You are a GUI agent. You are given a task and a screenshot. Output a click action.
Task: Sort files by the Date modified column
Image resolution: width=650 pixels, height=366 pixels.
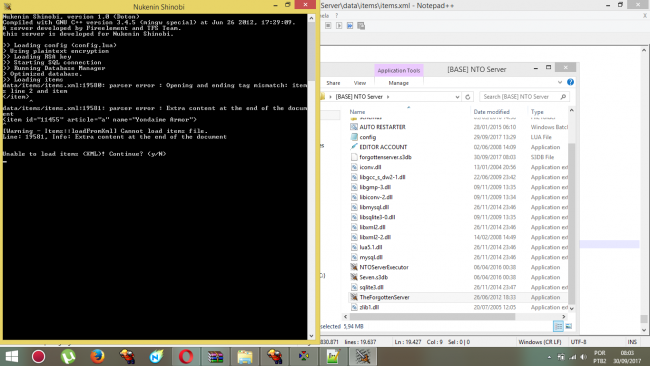point(492,112)
